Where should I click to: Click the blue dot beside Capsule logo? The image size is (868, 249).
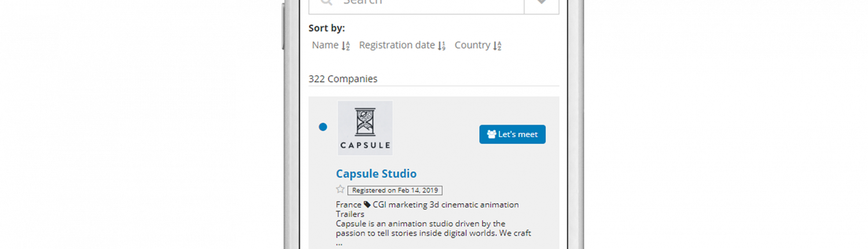pyautogui.click(x=323, y=127)
